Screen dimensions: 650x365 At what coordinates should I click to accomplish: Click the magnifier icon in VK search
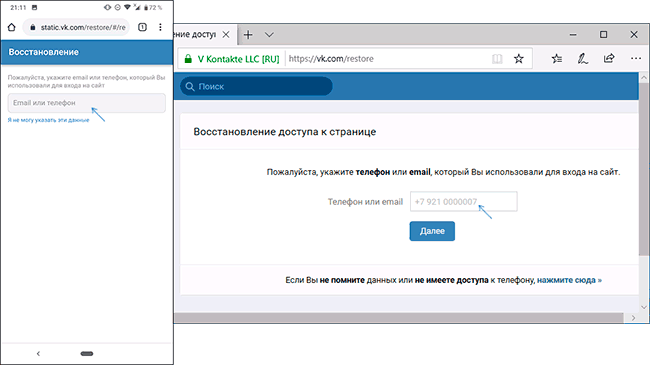pos(190,86)
